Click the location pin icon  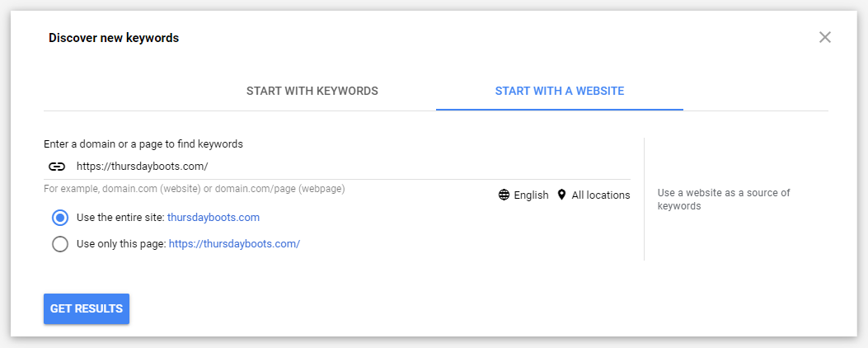point(561,195)
